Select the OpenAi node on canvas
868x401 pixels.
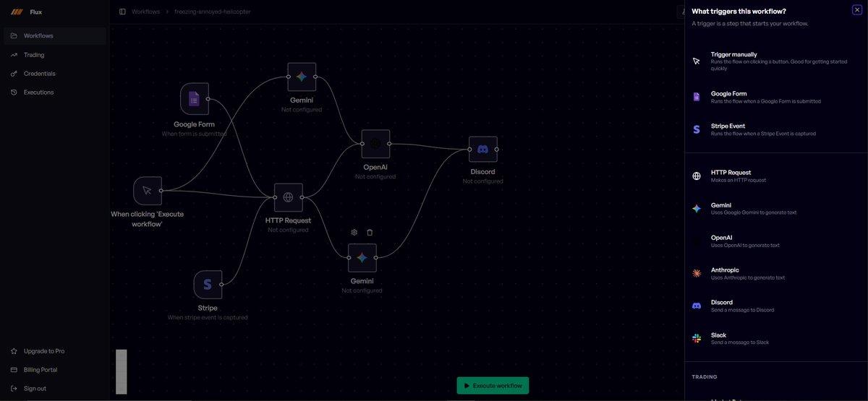coord(375,144)
